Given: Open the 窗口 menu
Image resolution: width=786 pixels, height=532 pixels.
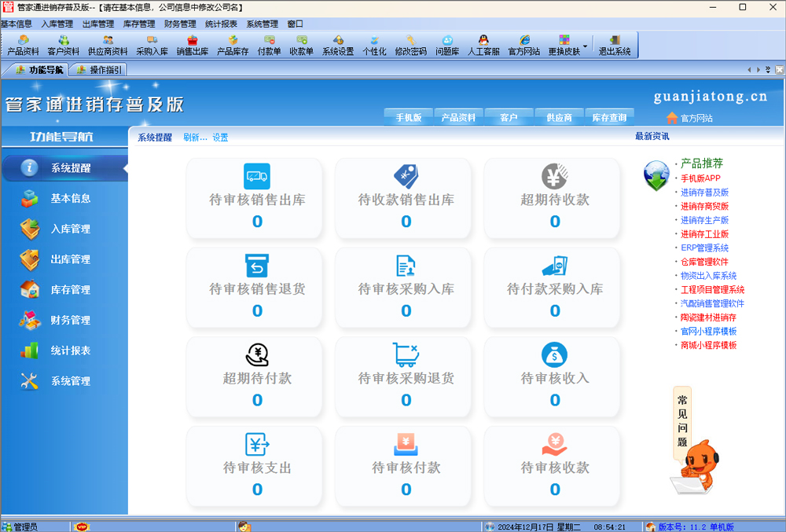Looking at the screenshot, I should 296,24.
